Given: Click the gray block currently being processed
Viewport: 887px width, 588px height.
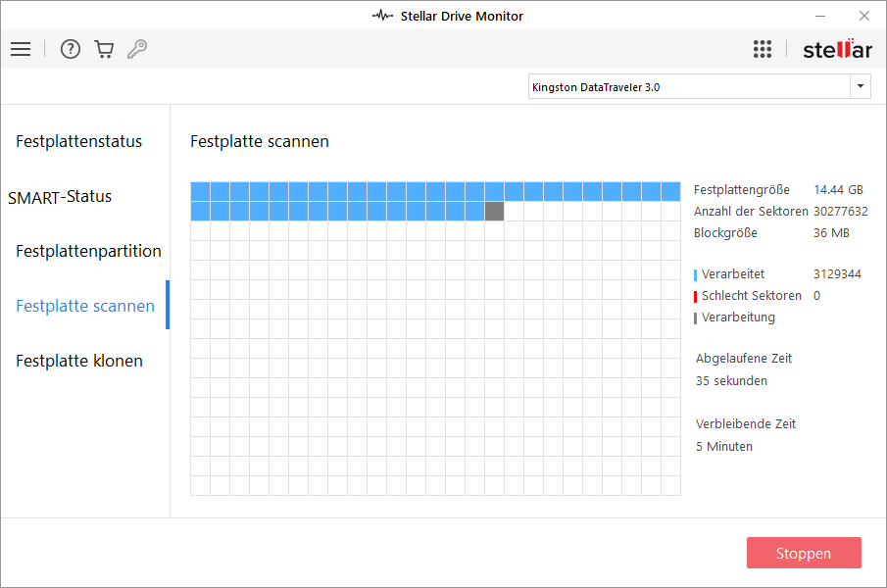Looking at the screenshot, I should [494, 211].
